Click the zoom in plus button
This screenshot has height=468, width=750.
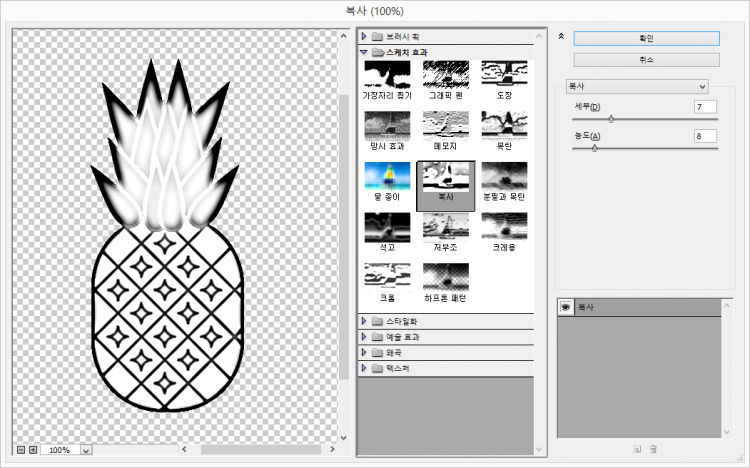click(33, 450)
